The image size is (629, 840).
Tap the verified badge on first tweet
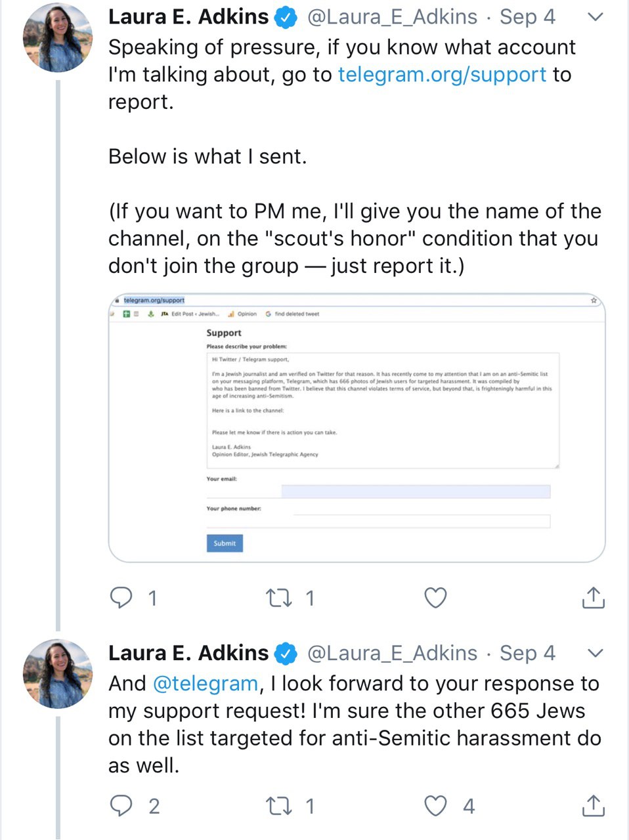[286, 18]
